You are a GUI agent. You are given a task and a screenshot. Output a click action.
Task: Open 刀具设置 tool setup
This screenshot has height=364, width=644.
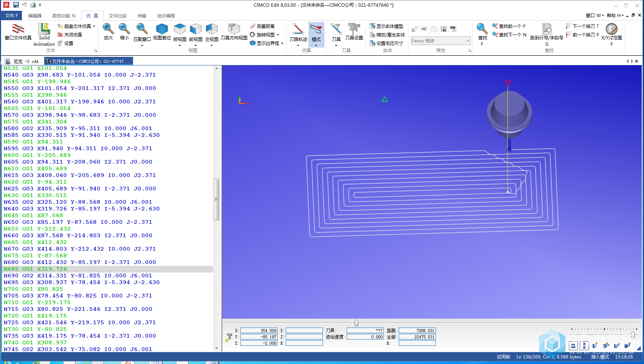tap(354, 32)
